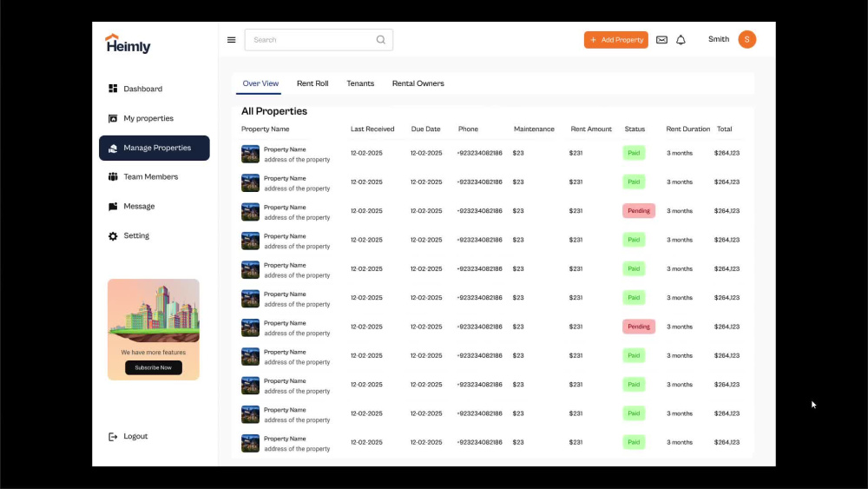Click the Rent Duration column header
The image size is (868, 489).
[688, 129]
